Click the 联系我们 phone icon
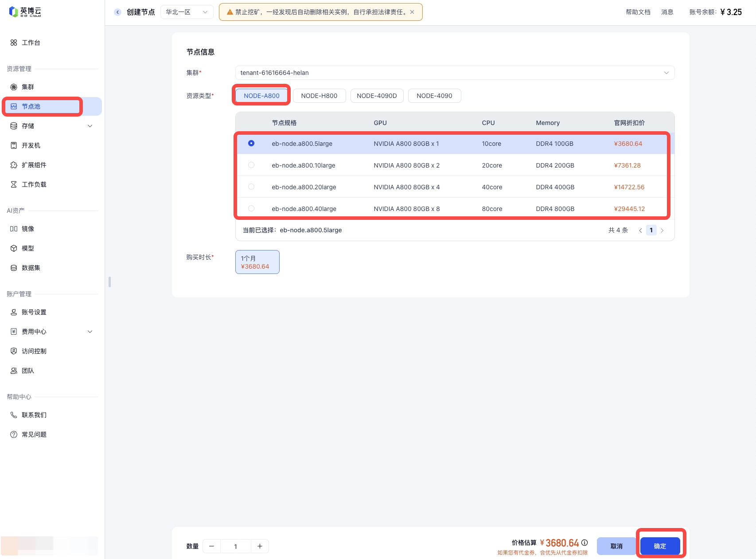The height and width of the screenshot is (559, 756). pyautogui.click(x=14, y=415)
